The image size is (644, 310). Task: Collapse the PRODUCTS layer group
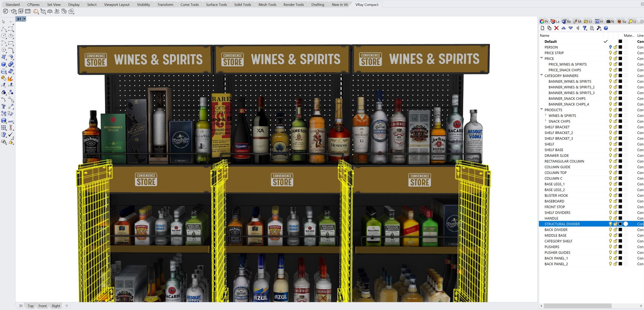(x=541, y=109)
